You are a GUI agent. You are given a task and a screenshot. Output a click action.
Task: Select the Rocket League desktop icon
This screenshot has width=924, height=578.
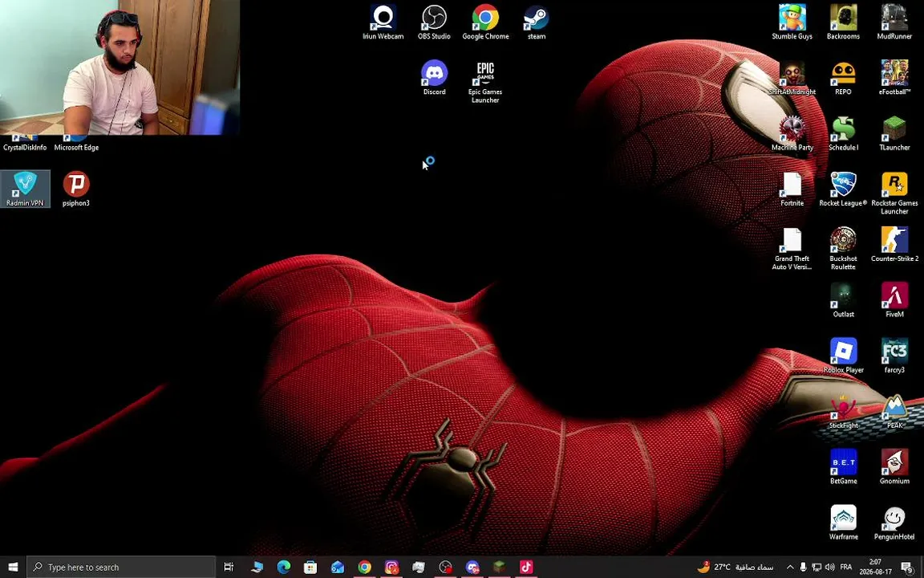click(x=843, y=189)
